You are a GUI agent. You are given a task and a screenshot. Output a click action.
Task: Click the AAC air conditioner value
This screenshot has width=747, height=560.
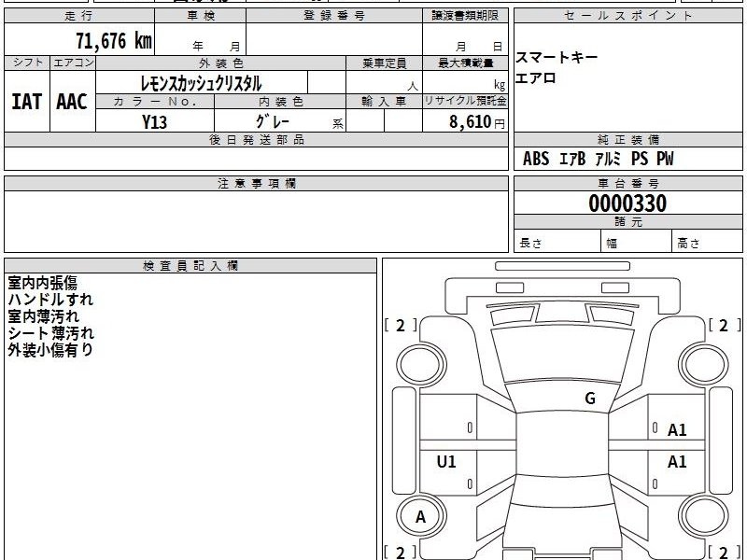(x=72, y=102)
